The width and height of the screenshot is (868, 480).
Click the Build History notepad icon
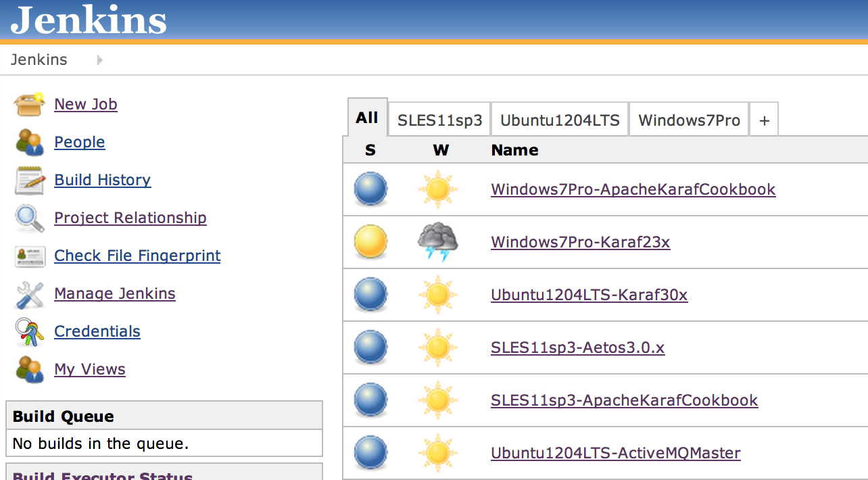(30, 180)
